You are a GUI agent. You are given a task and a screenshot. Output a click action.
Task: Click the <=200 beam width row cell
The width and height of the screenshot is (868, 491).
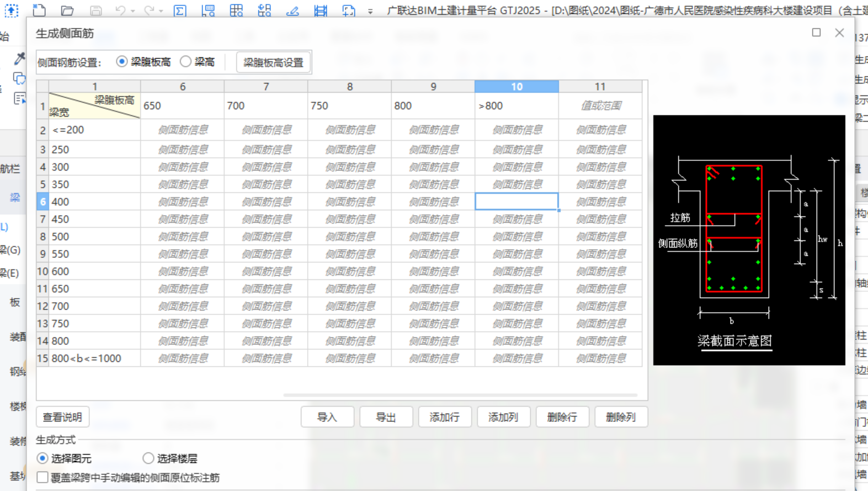pyautogui.click(x=94, y=130)
